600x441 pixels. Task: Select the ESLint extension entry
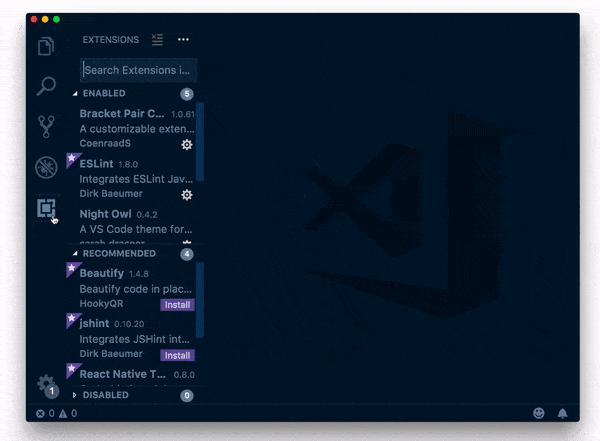(132, 178)
